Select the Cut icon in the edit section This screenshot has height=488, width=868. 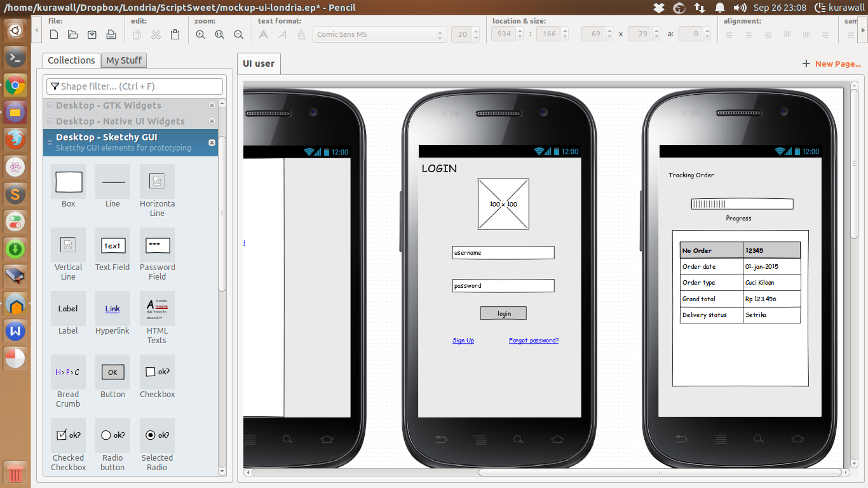[156, 34]
